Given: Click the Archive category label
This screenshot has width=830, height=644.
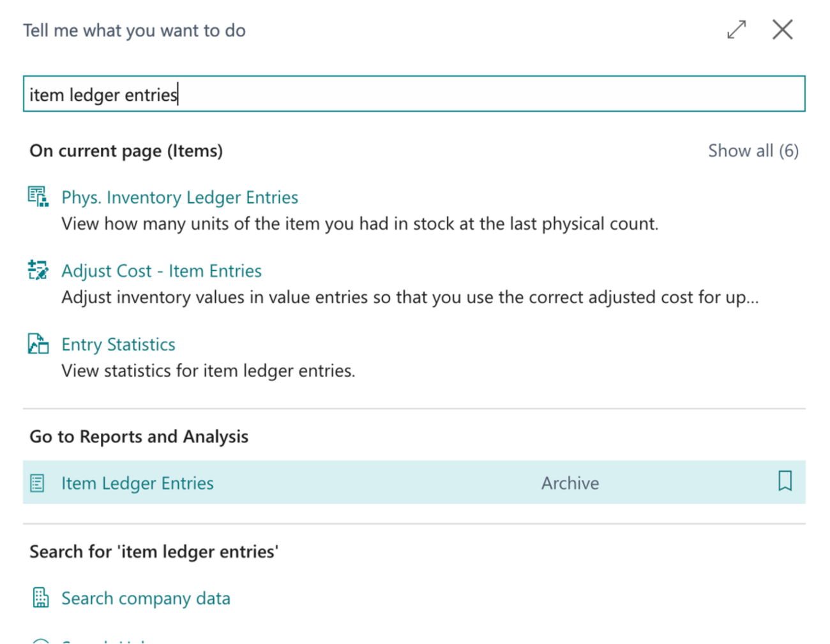Looking at the screenshot, I should coord(570,483).
